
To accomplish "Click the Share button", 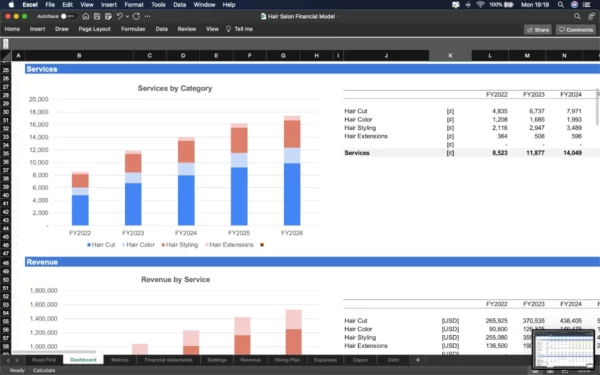I will pyautogui.click(x=538, y=29).
